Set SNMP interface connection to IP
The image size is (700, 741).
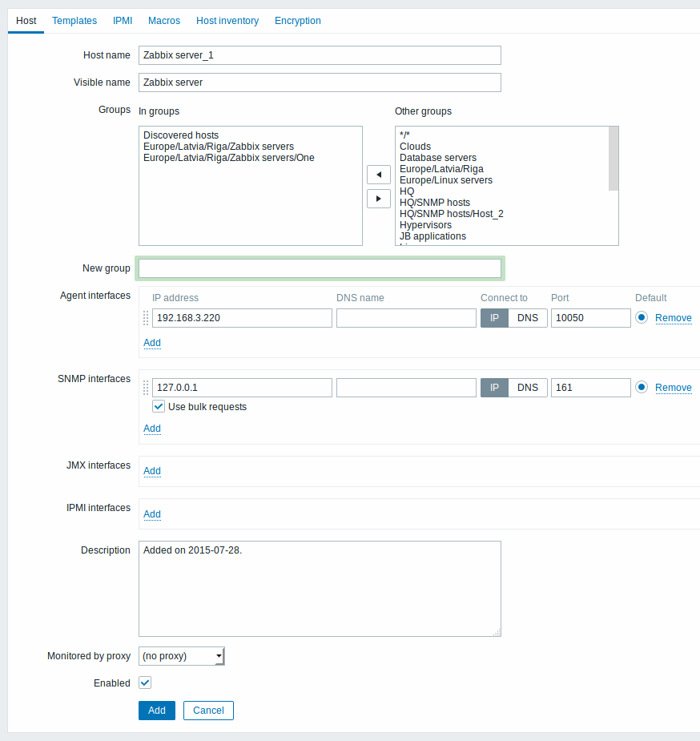(x=494, y=388)
